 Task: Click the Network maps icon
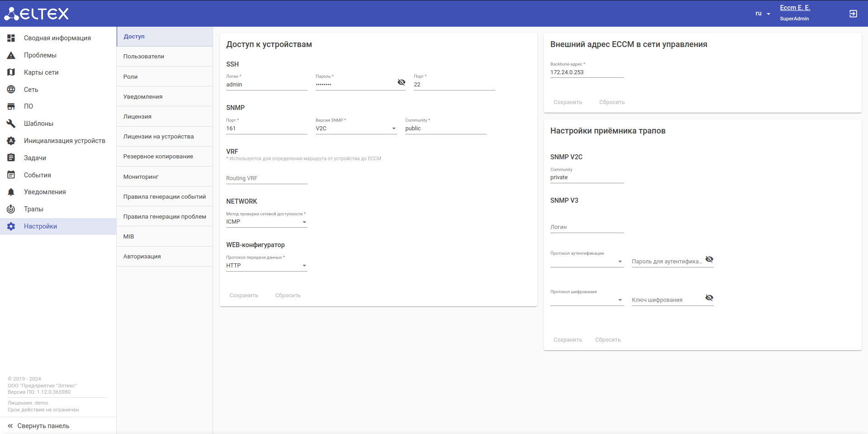click(x=11, y=72)
